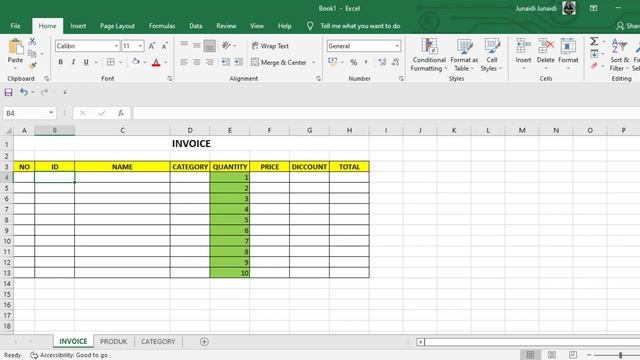Viewport: 640px width, 360px height.
Task: Switch to the CATEGORY sheet tab
Action: 158,341
